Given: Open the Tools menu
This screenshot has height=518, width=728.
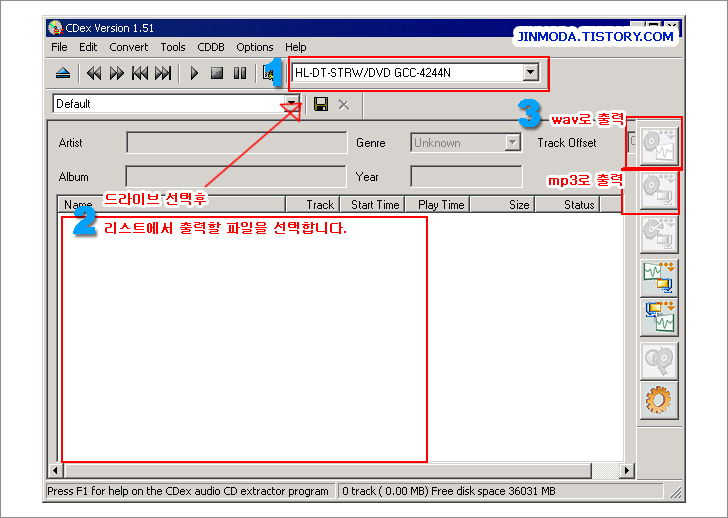Looking at the screenshot, I should tap(173, 47).
